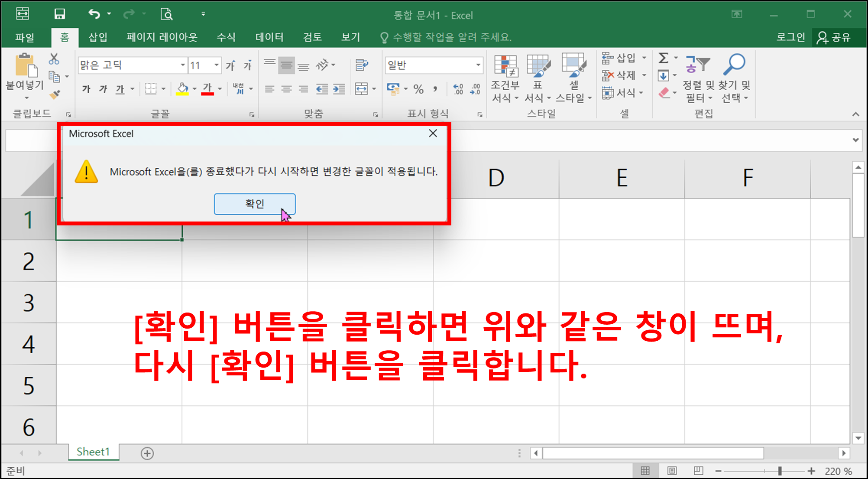This screenshot has width=868, height=479.
Task: Click the Clear eraser icon
Action: [x=664, y=93]
